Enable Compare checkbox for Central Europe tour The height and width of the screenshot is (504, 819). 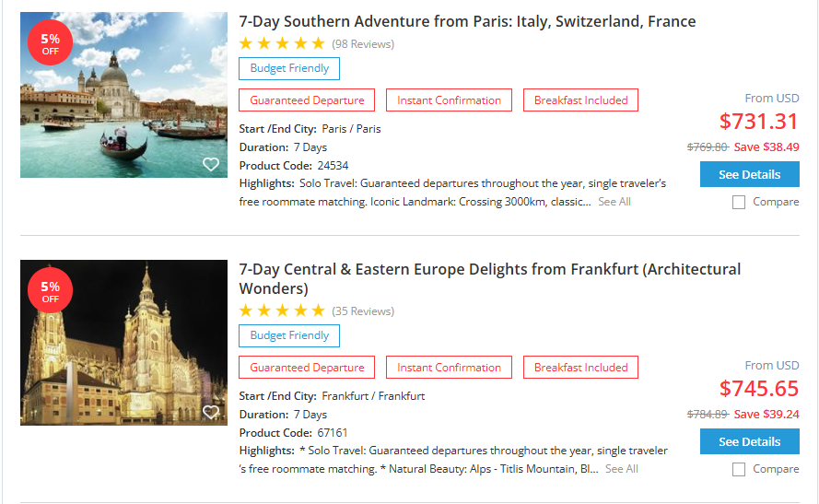tap(739, 470)
